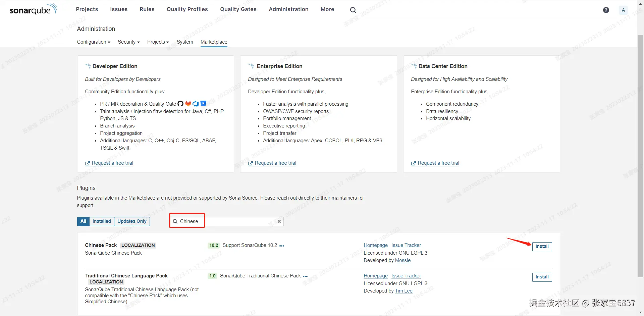Open the search magnifier in top navigation
The width and height of the screenshot is (644, 316).
(x=353, y=10)
